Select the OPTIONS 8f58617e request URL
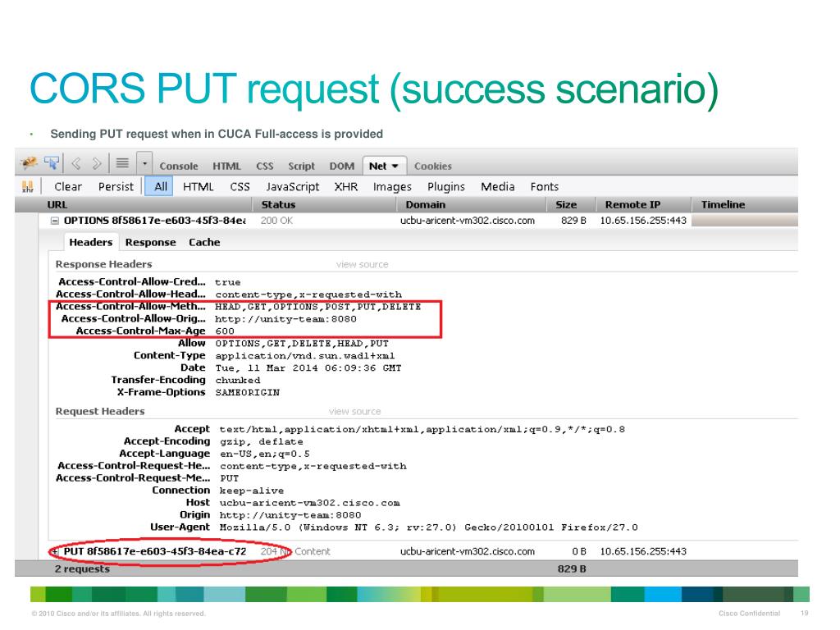 [x=155, y=221]
